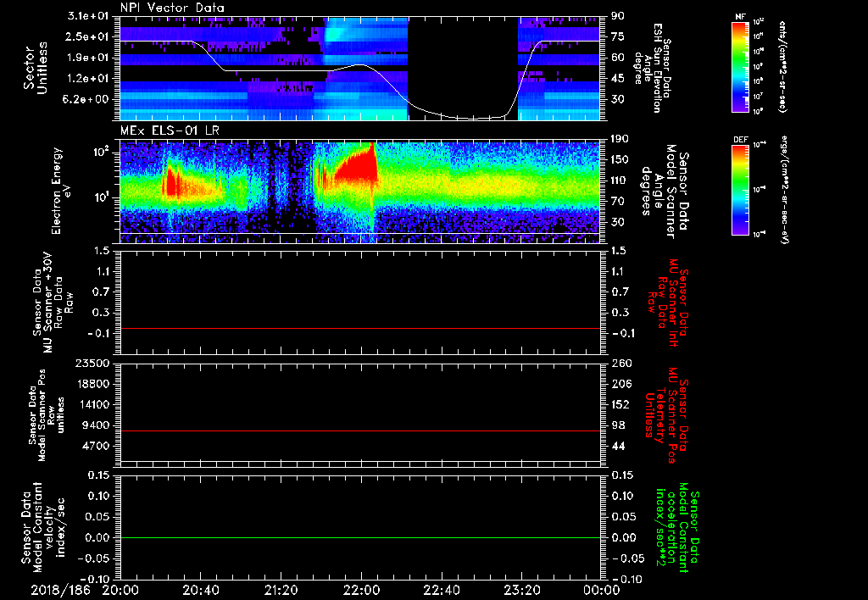This screenshot has height=600, width=868.
Task: Click the 110 scanner angle tick label
Action: pos(620,181)
